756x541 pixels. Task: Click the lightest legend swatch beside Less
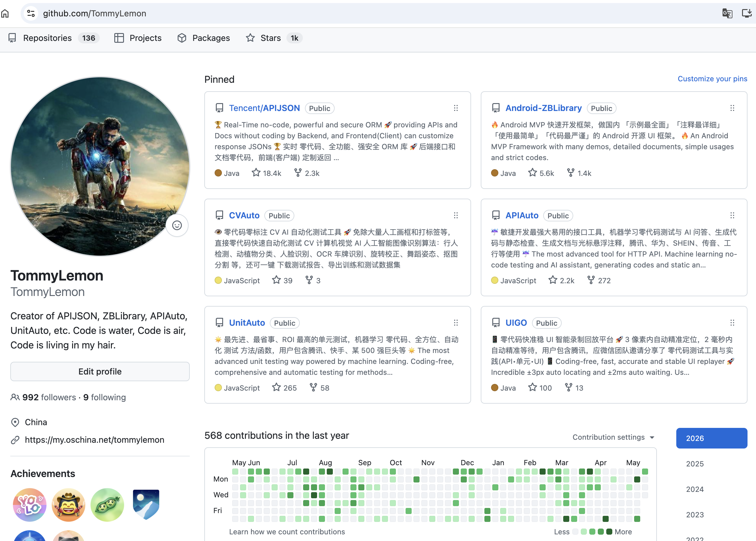coord(575,532)
